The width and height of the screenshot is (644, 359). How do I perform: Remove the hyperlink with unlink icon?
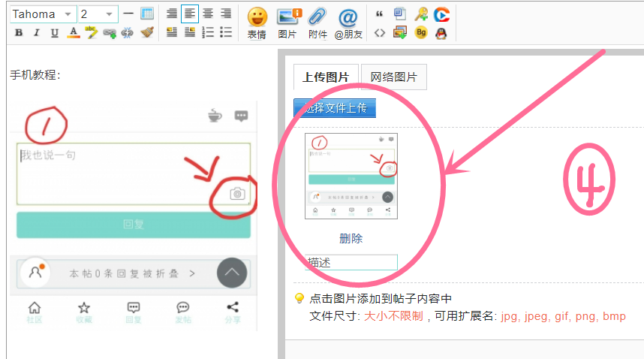click(x=128, y=33)
